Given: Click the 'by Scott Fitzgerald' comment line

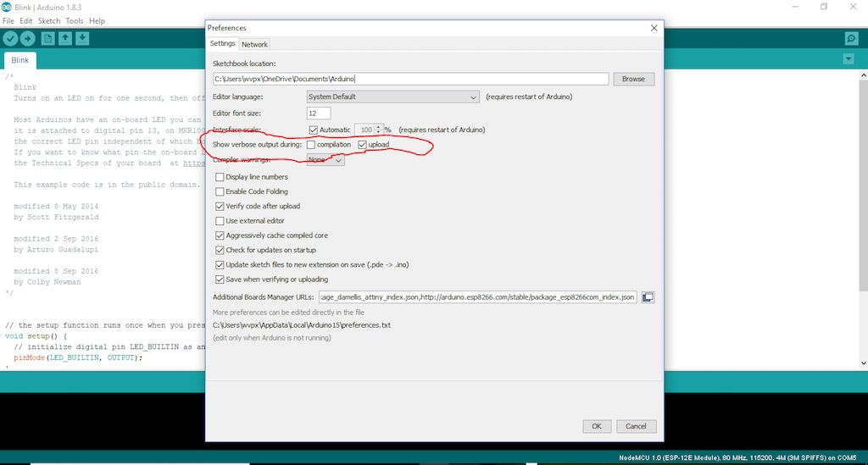Looking at the screenshot, I should click(x=56, y=218).
